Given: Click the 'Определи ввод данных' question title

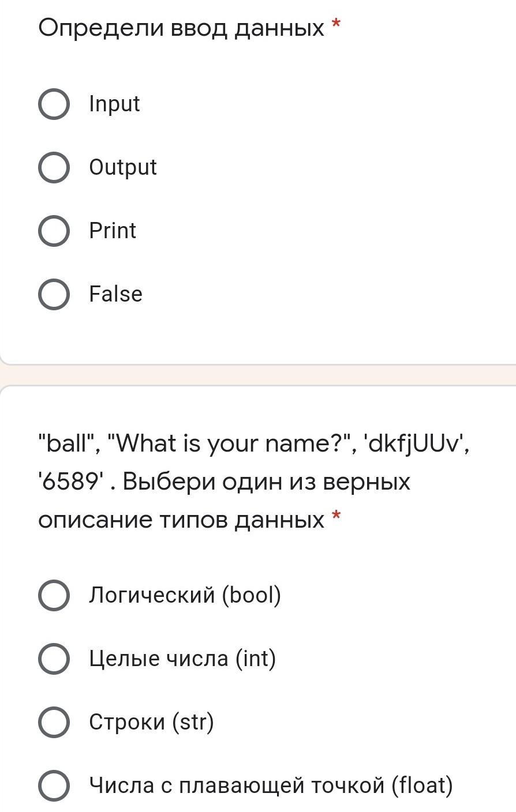Looking at the screenshot, I should [x=181, y=28].
